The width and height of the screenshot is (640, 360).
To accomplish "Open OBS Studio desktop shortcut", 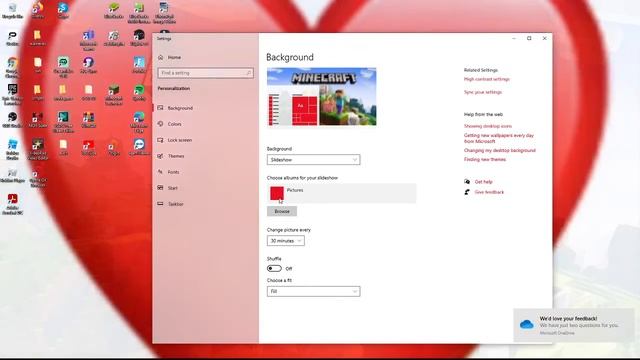I will pyautogui.click(x=12, y=120).
